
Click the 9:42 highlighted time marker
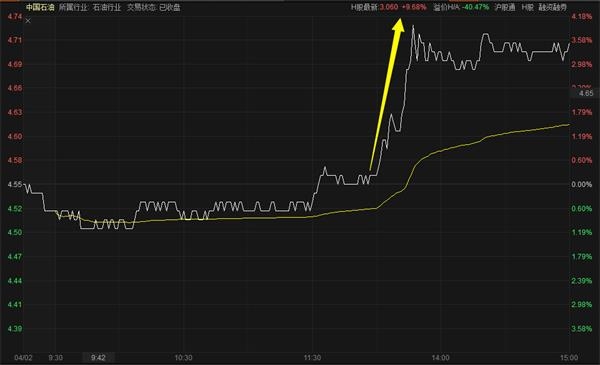point(98,358)
